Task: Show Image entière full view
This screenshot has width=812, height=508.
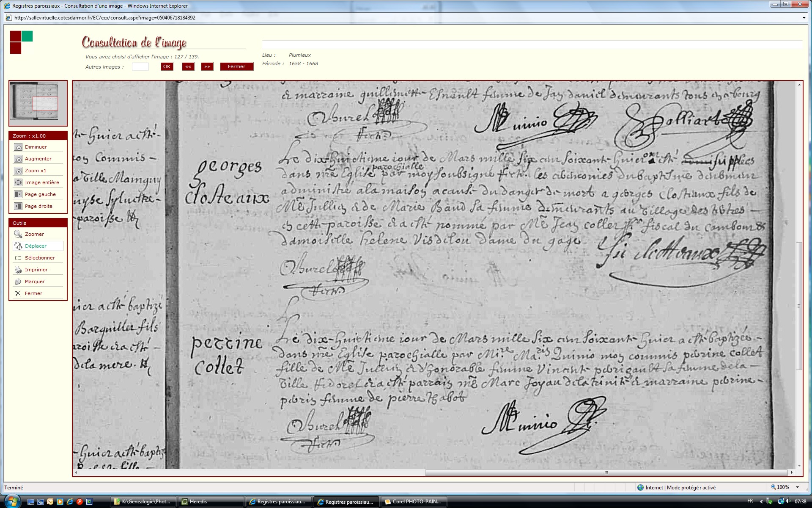Action: pos(18,182)
